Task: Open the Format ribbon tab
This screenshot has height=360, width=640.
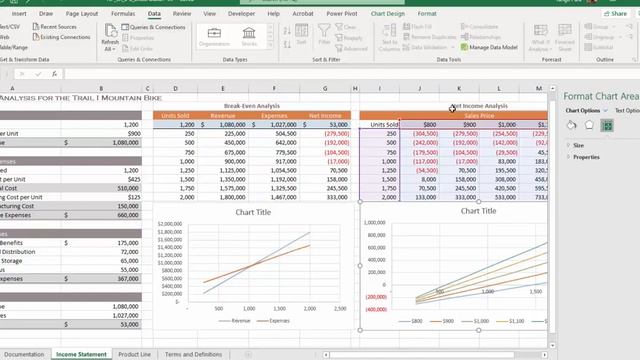Action: [x=427, y=13]
